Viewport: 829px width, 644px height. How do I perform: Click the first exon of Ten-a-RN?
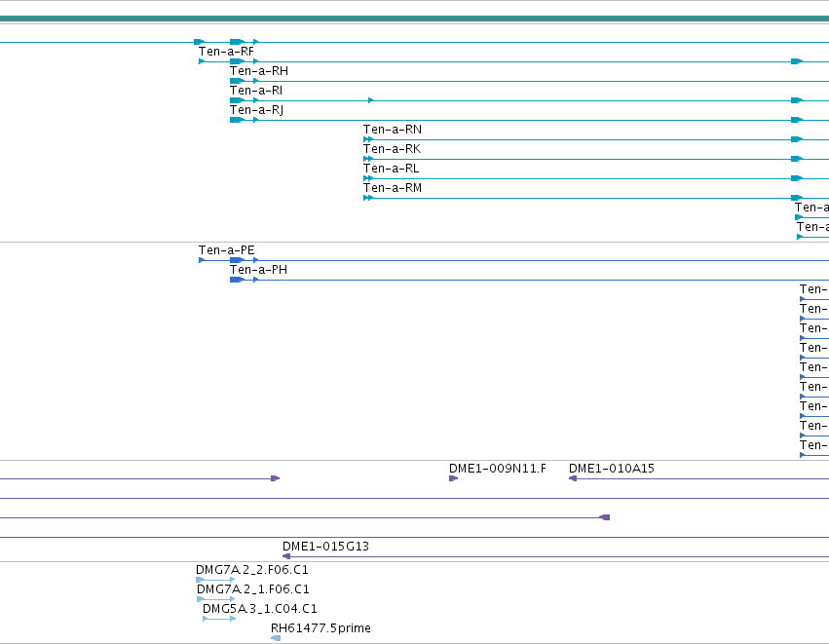coord(366,139)
